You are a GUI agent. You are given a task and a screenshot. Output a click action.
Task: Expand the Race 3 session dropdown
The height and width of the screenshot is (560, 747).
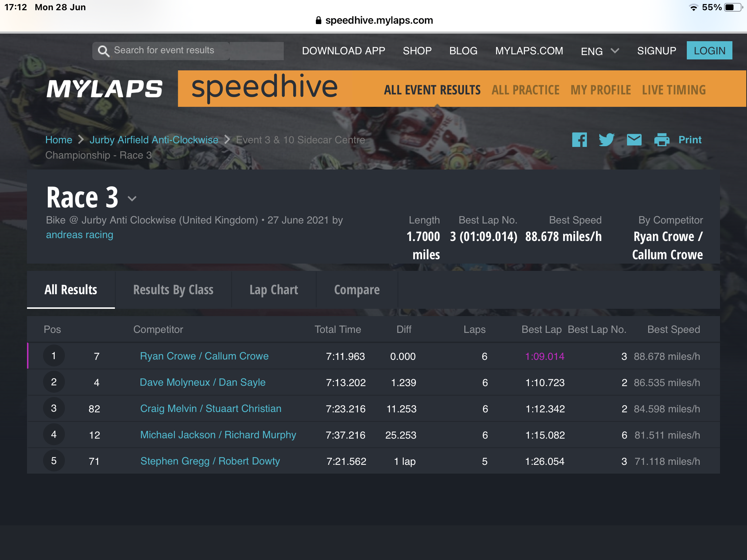(x=132, y=199)
